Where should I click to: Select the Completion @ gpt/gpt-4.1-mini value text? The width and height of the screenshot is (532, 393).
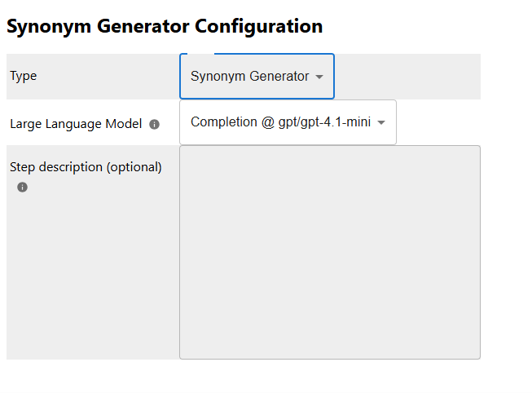280,122
